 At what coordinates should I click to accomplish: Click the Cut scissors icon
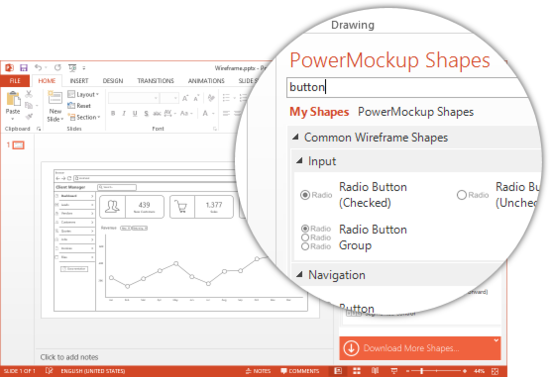tap(29, 94)
